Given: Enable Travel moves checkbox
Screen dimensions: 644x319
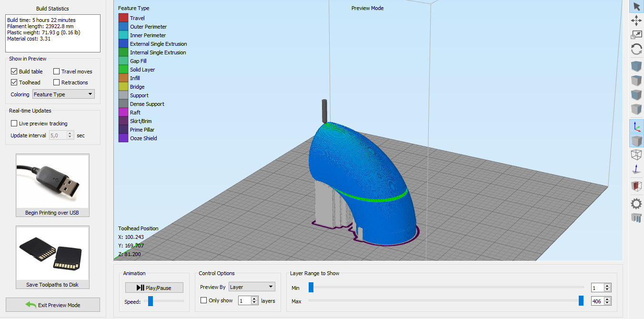Looking at the screenshot, I should pyautogui.click(x=57, y=72).
